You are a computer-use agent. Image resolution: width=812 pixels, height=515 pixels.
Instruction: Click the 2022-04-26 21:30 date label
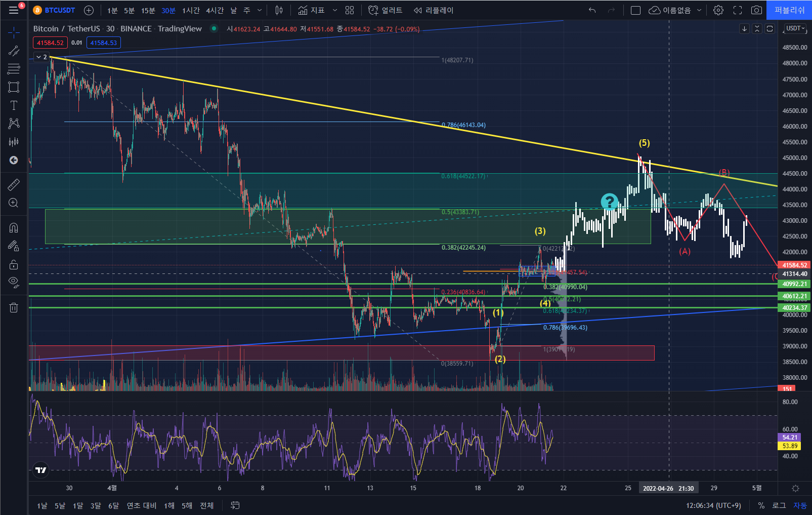point(668,488)
